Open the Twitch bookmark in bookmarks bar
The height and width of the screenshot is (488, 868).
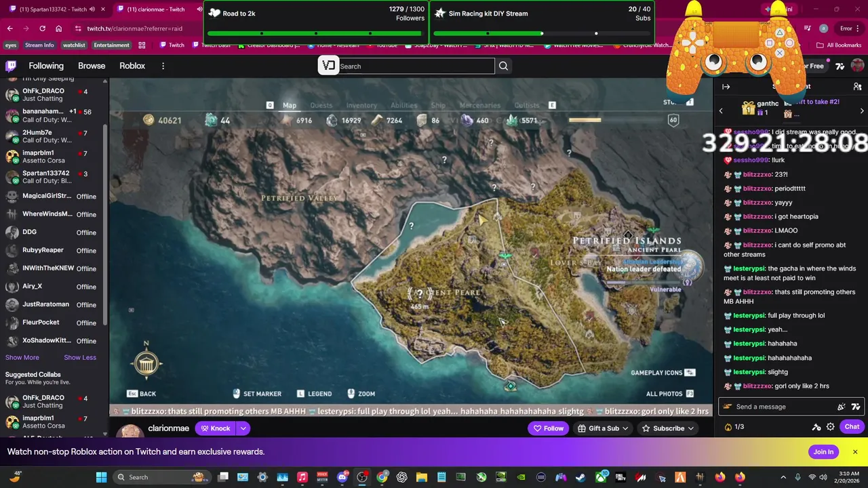click(x=172, y=45)
